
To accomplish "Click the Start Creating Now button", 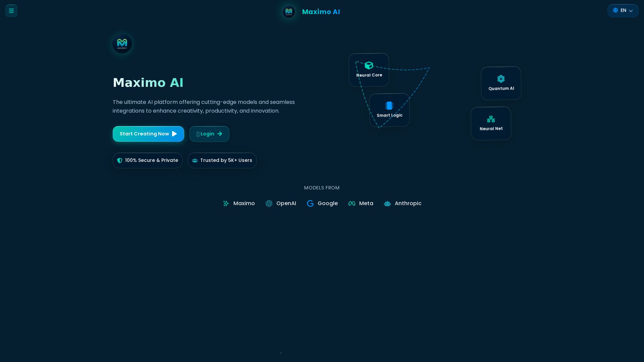I will pos(148,134).
